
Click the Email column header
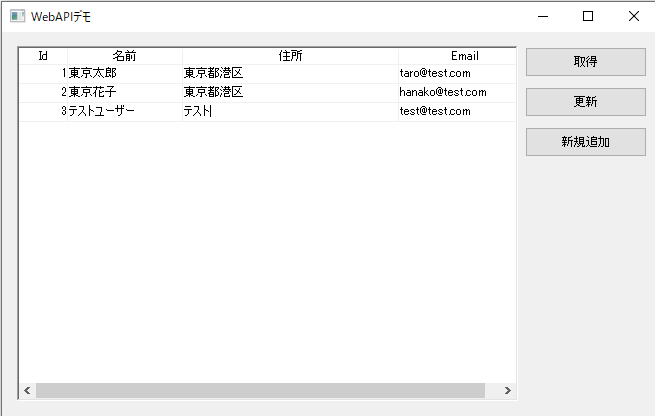458,56
